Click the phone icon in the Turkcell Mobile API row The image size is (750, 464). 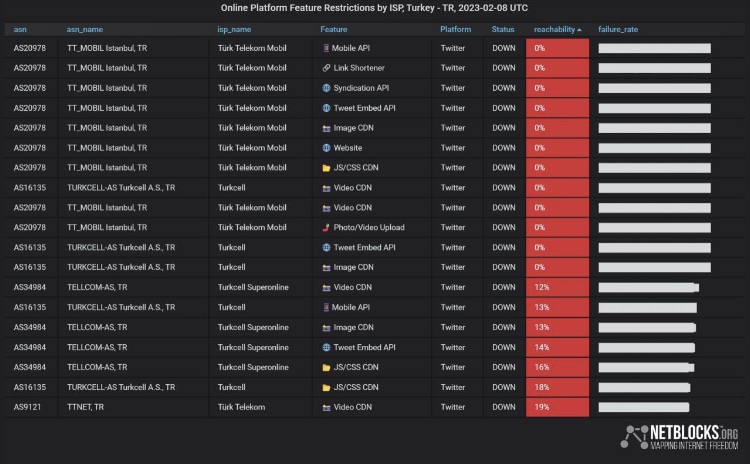(x=327, y=307)
